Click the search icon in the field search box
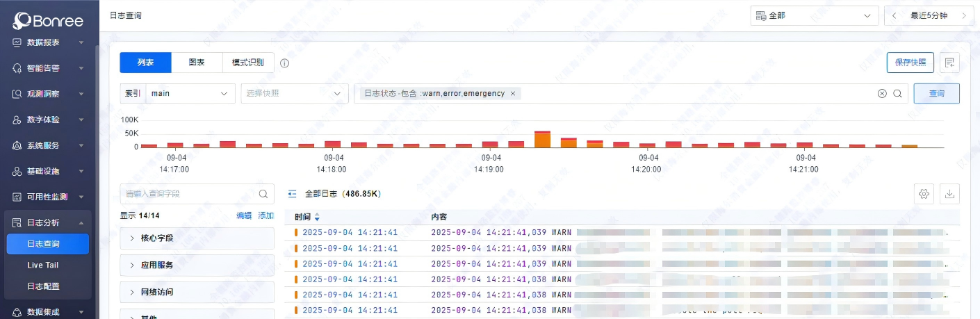 [x=263, y=194]
